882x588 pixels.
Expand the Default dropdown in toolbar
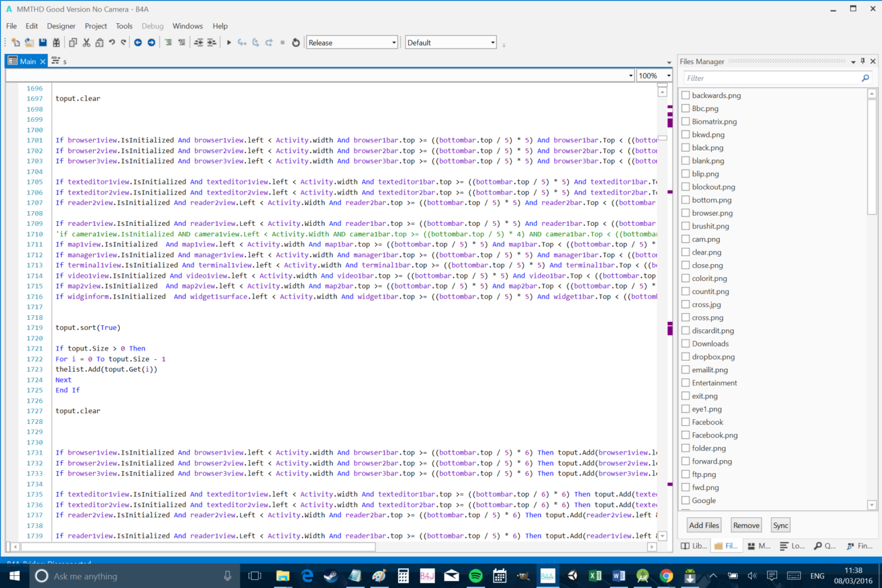[451, 42]
